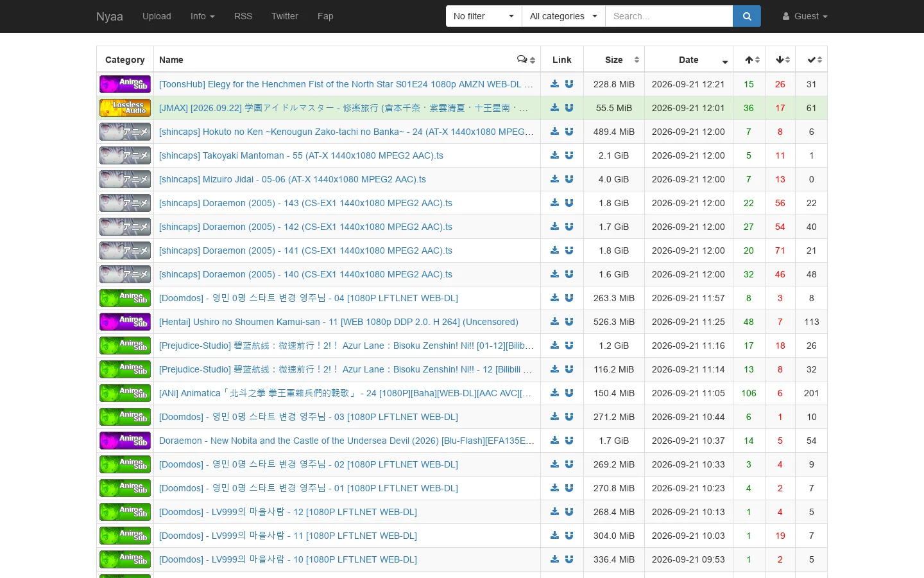924x578 pixels.
Task: Click size value 526.3 MiB
Action: 614,322
